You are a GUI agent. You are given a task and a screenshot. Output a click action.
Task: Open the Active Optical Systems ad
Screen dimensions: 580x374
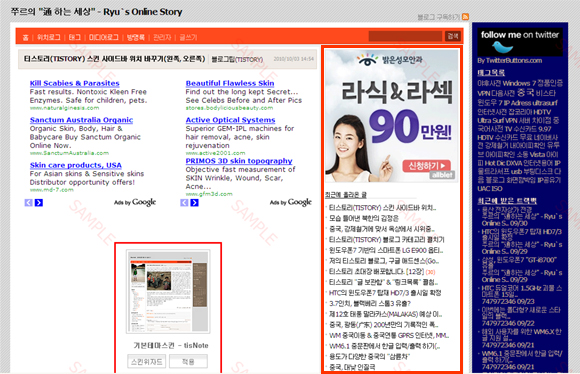230,120
